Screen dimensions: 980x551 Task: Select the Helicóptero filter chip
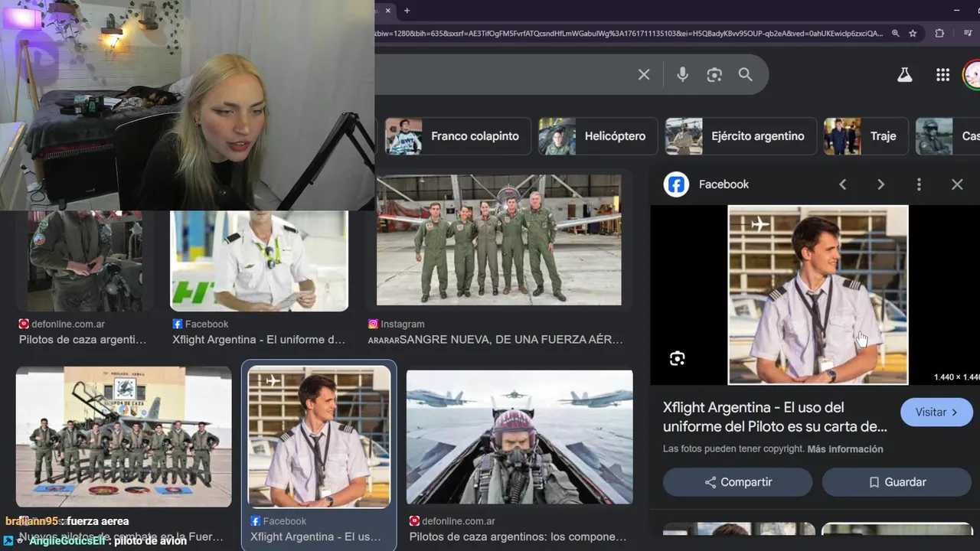click(x=597, y=136)
